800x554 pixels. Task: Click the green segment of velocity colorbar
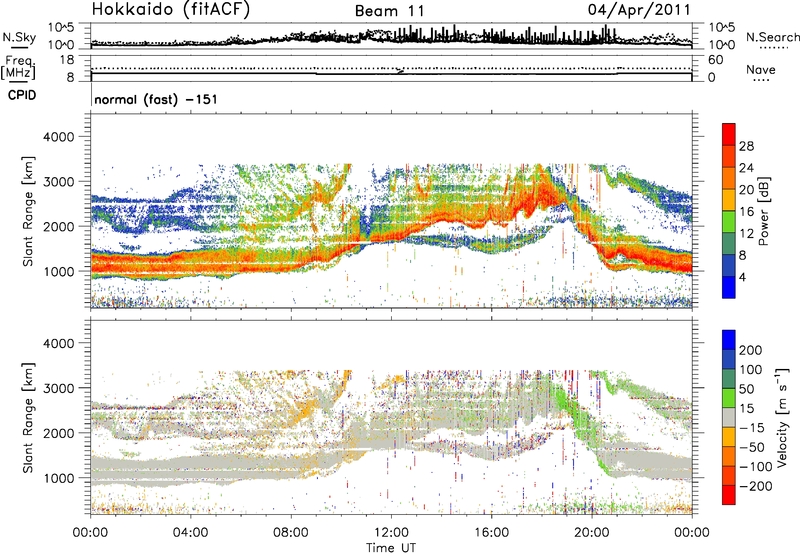coord(729,398)
